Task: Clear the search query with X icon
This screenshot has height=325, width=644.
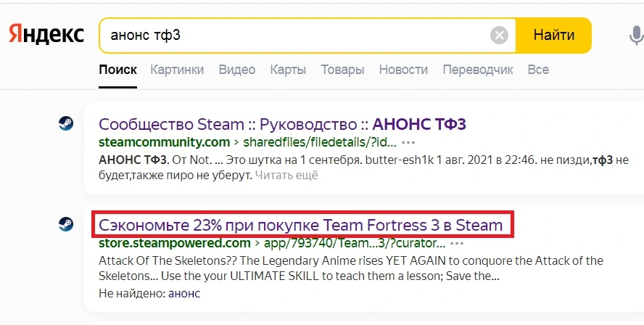Action: [499, 36]
